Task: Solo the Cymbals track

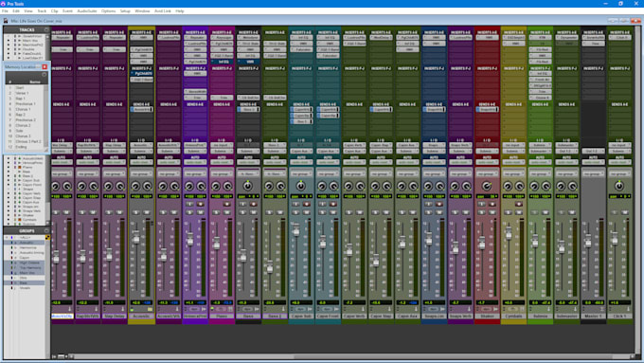Action: pyautogui.click(x=508, y=212)
